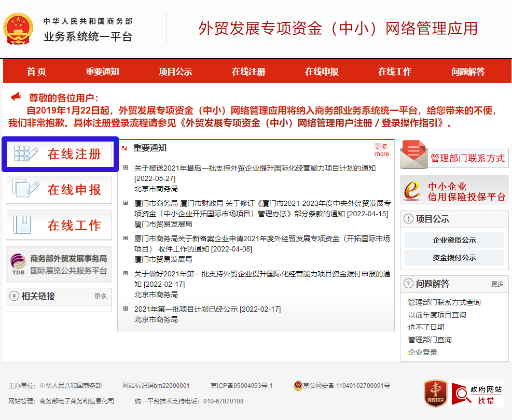This screenshot has height=420, width=512.
Task: Open the 首页 navigation tab
Action: (36, 72)
